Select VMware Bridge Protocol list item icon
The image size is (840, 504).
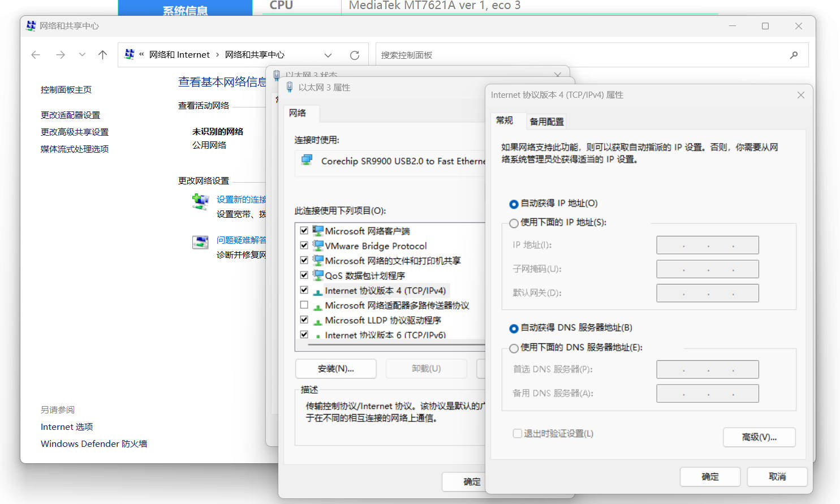point(318,245)
